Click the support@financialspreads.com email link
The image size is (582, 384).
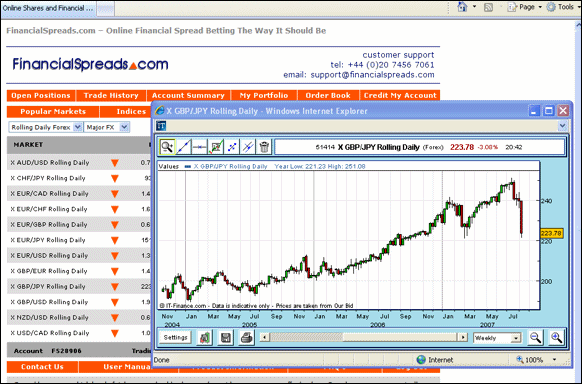[x=372, y=75]
